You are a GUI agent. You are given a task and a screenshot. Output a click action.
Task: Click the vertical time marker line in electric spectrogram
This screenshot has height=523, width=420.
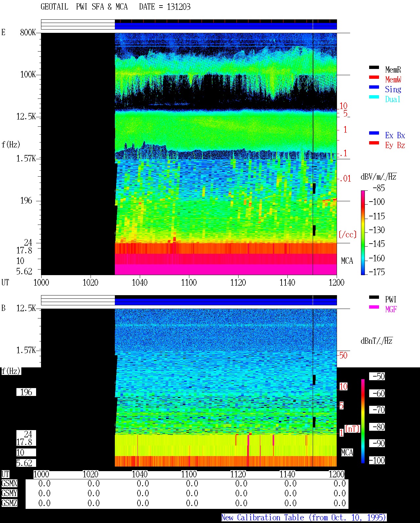click(x=313, y=154)
